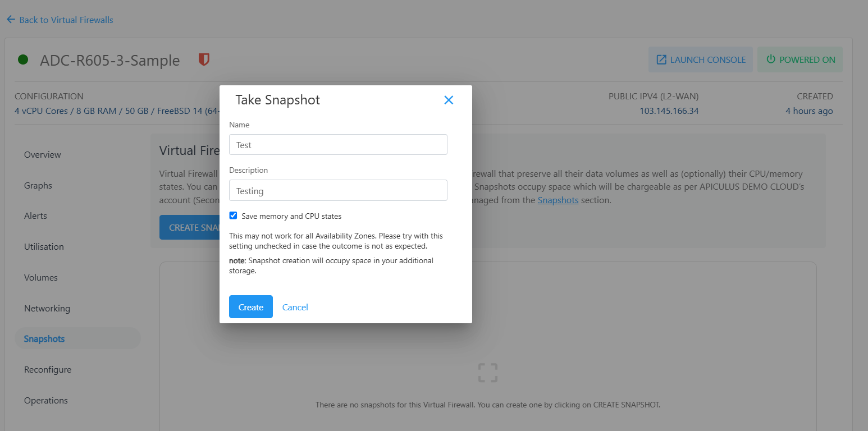The image size is (868, 431).
Task: Open the Networking section
Action: pyautogui.click(x=47, y=308)
